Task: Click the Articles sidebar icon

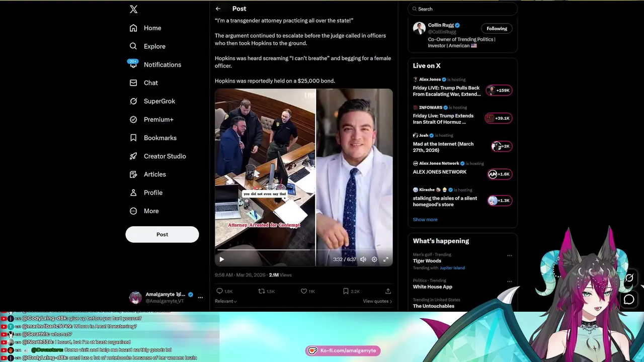Action: 133,174
